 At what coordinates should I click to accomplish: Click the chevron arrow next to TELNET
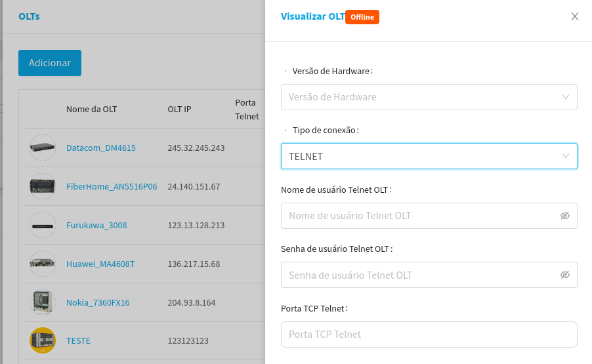tap(566, 157)
